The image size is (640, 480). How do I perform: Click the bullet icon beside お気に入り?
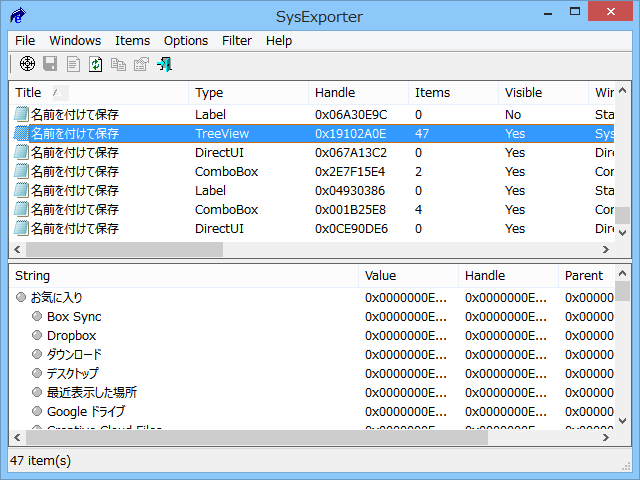(x=21, y=297)
